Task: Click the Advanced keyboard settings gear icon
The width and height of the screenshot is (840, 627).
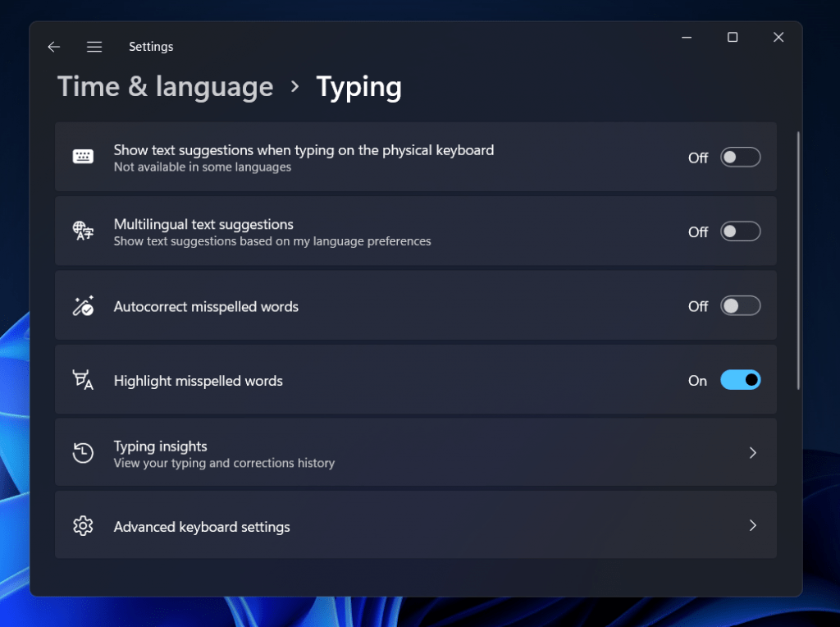Action: [83, 525]
